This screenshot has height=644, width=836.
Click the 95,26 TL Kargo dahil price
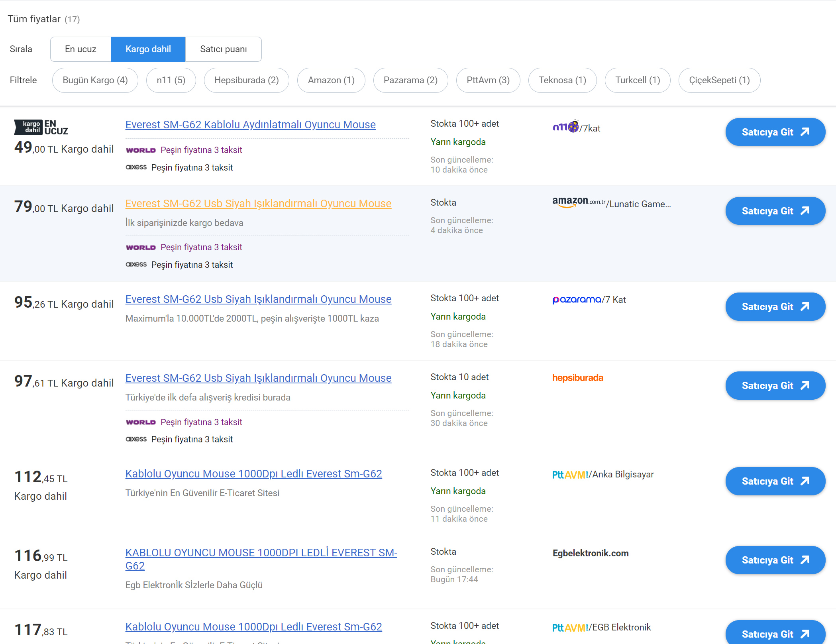click(64, 303)
